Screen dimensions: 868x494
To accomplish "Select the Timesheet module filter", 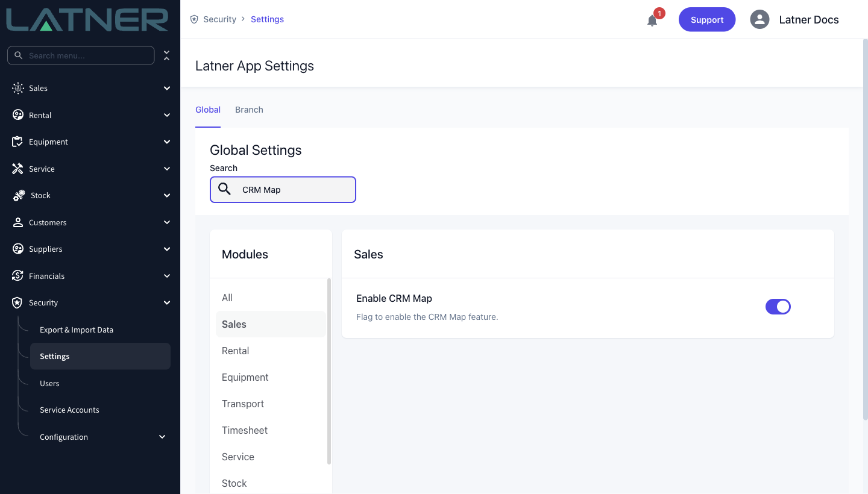I will [x=271, y=430].
